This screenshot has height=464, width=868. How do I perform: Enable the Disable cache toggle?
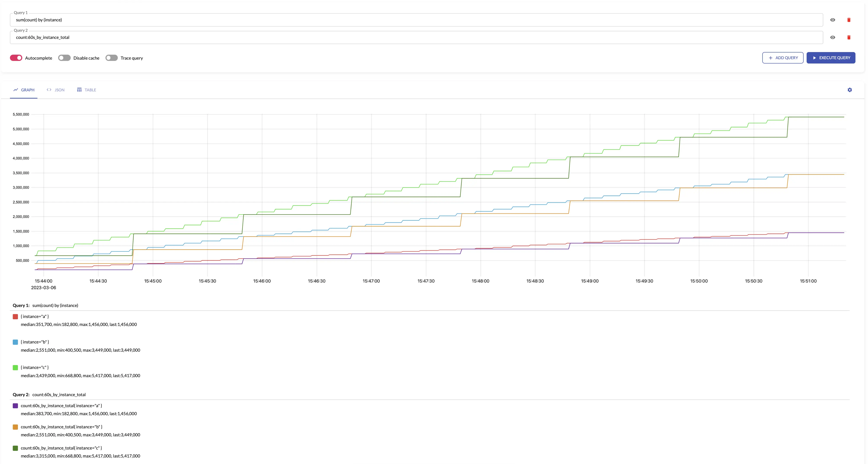(x=64, y=58)
